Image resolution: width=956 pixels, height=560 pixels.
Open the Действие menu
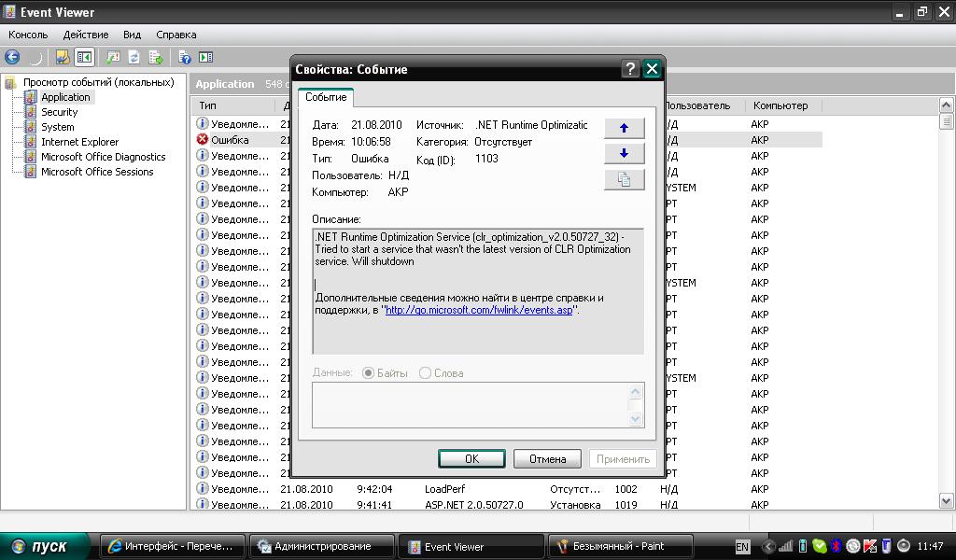tap(86, 35)
